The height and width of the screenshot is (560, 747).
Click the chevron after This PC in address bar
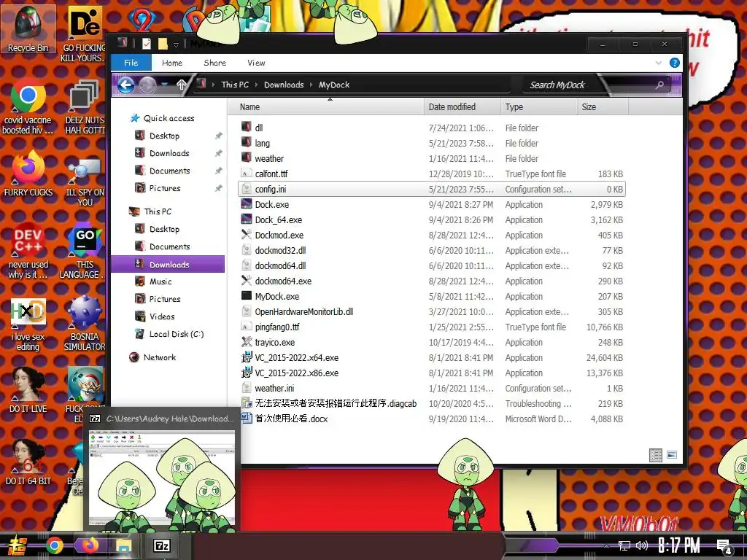coord(256,85)
